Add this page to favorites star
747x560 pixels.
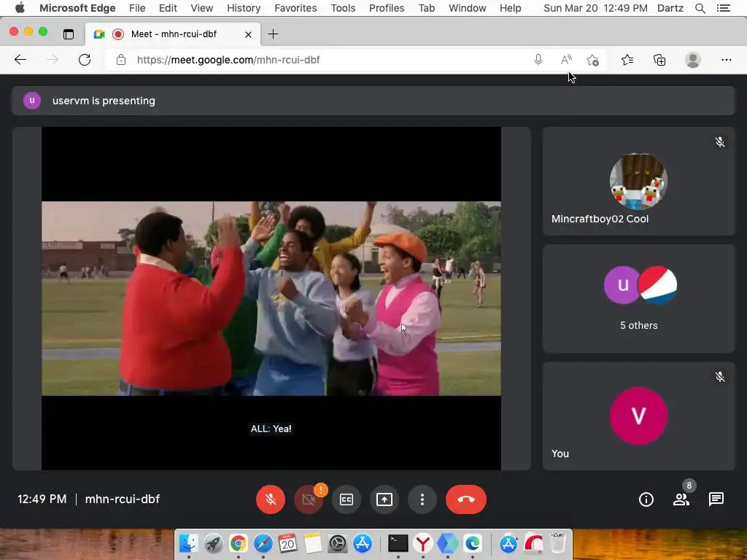[x=592, y=60]
